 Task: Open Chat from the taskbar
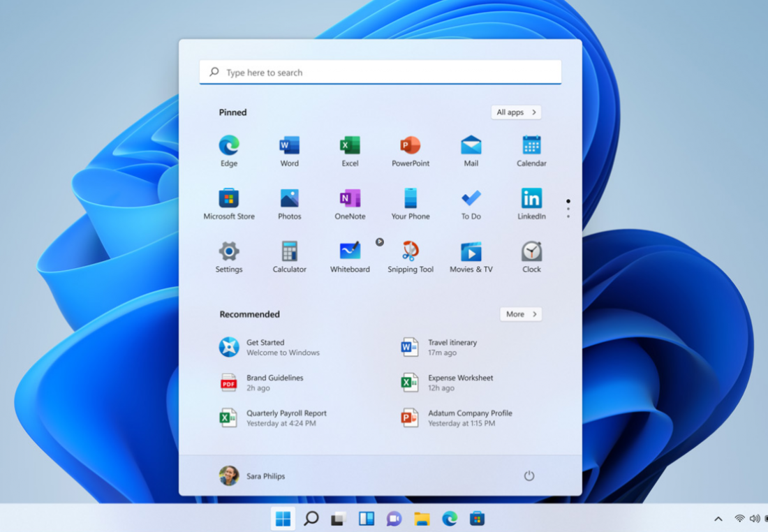(394, 518)
